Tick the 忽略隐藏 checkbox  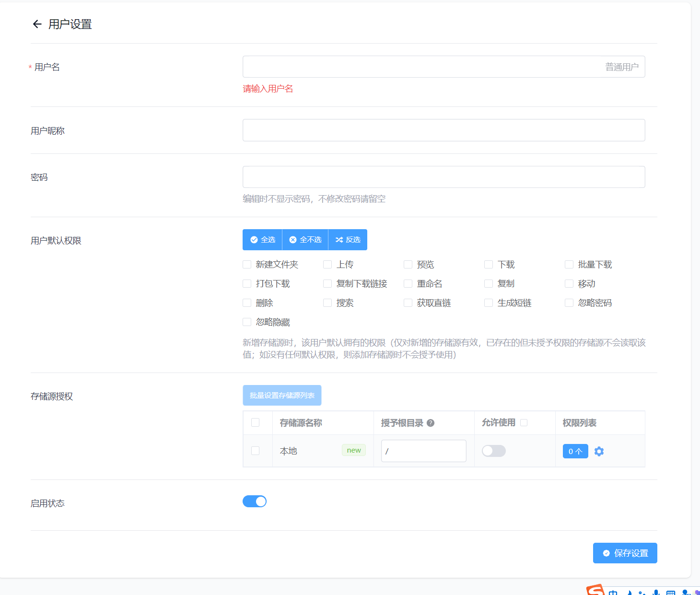point(247,322)
